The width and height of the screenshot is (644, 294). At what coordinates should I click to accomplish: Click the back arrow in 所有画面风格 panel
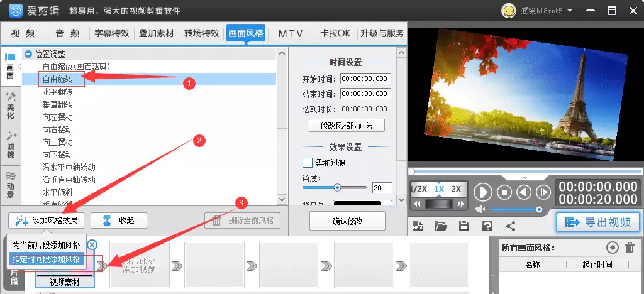pyautogui.click(x=613, y=248)
